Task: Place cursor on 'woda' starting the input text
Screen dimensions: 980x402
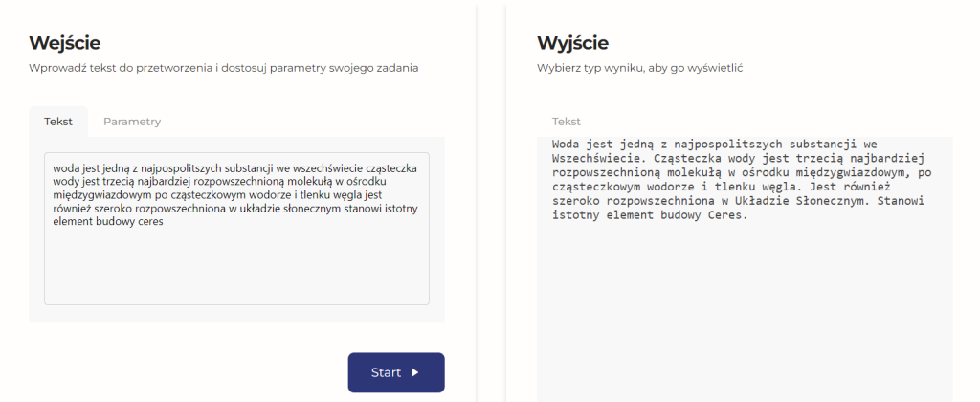Action: coord(66,167)
